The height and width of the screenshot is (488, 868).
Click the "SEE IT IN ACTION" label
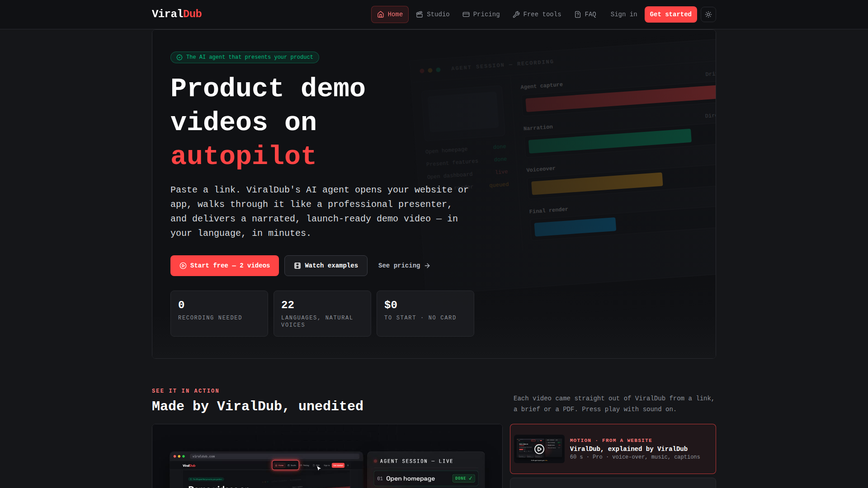pyautogui.click(x=185, y=391)
